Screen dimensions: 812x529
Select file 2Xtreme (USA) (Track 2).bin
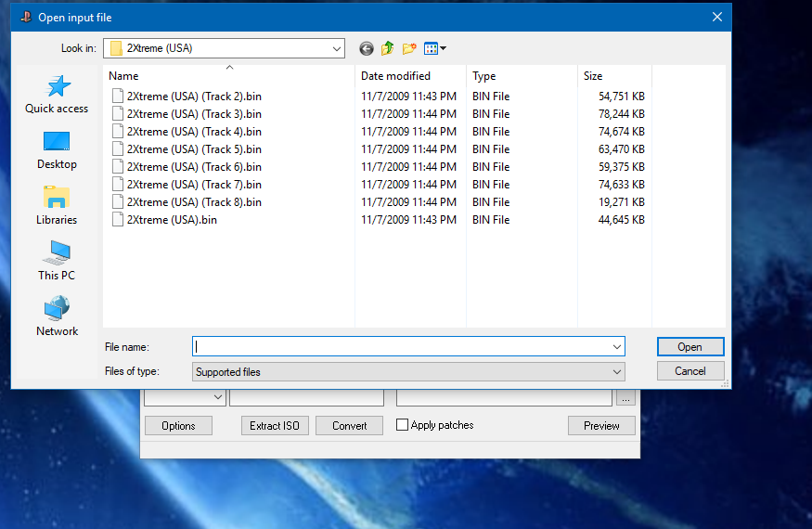194,97
